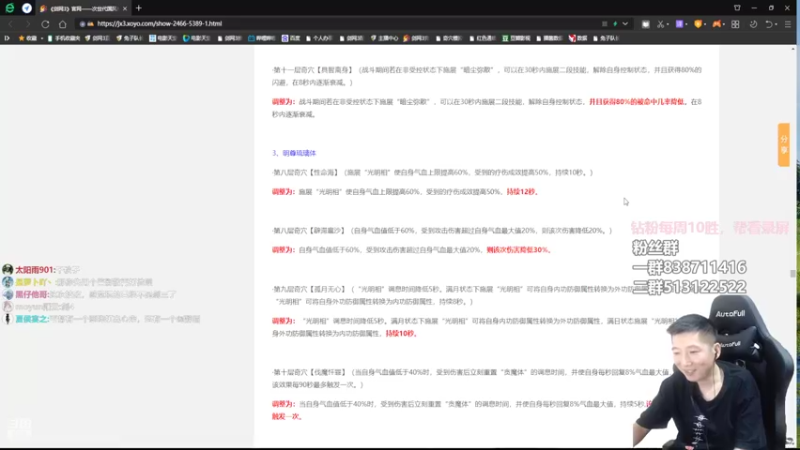Close the 剑网3 官网 browser tab
This screenshot has width=800, height=450.
tap(125, 9)
